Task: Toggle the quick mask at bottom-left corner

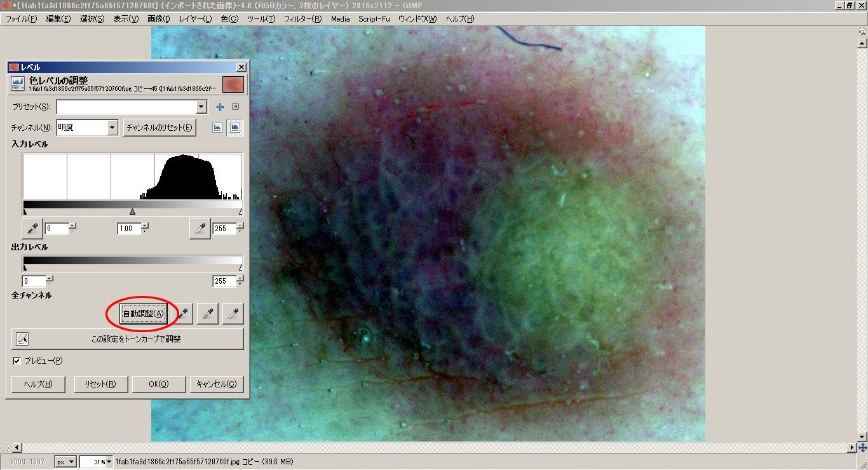Action: click(x=6, y=448)
